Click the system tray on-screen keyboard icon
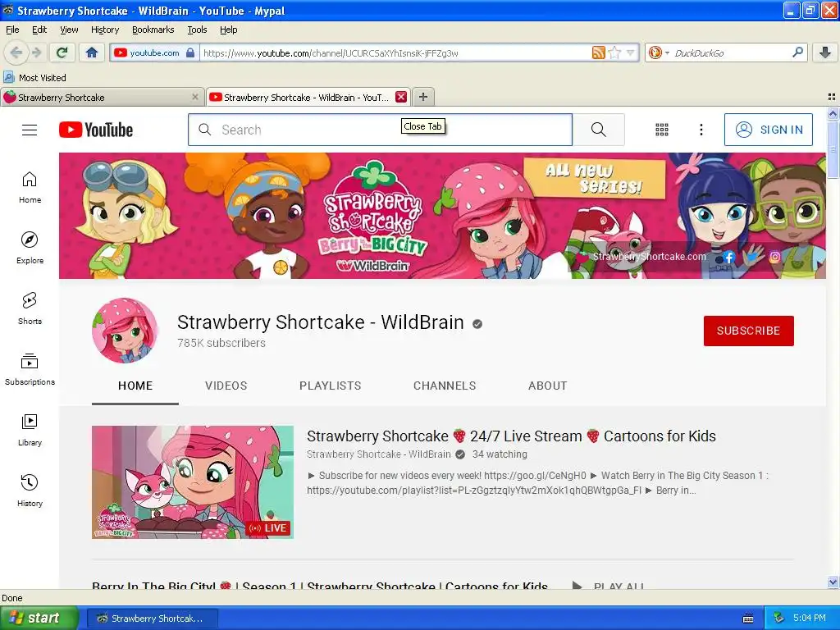This screenshot has width=840, height=630. [x=748, y=619]
